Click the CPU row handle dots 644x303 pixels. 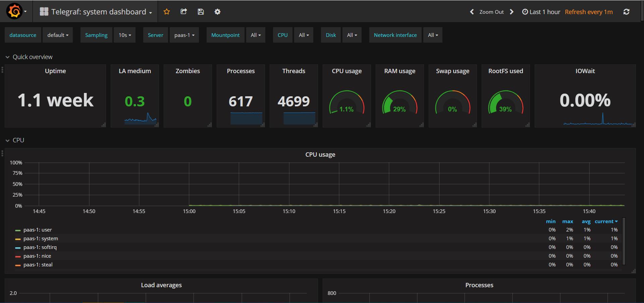pyautogui.click(x=2, y=153)
